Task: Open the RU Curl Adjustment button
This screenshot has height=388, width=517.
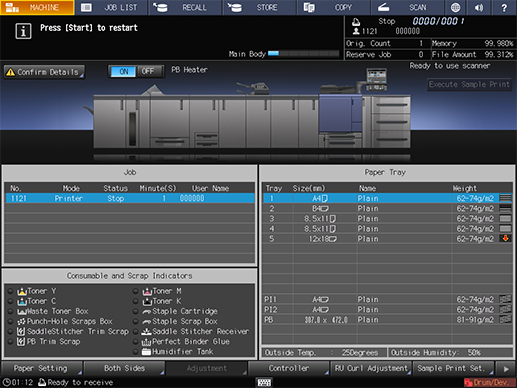Action: point(371,368)
